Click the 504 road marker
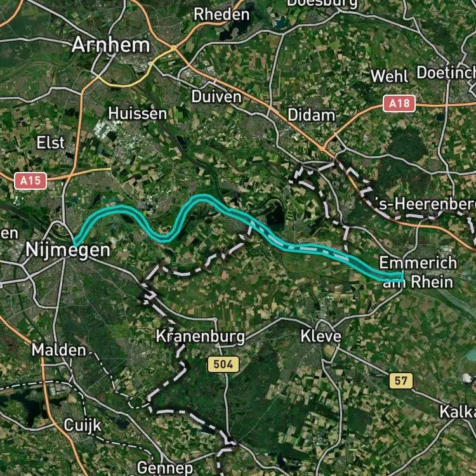The height and width of the screenshot is (476, 476). pyautogui.click(x=223, y=364)
